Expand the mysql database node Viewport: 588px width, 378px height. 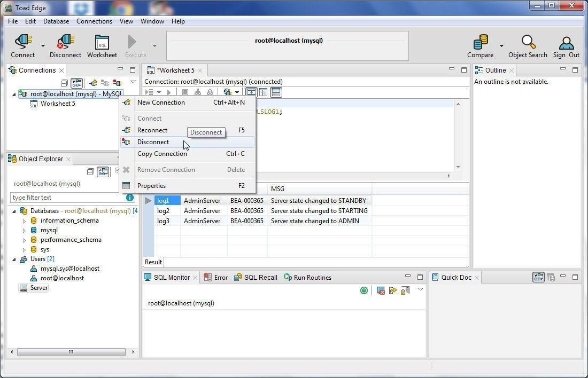tap(24, 231)
